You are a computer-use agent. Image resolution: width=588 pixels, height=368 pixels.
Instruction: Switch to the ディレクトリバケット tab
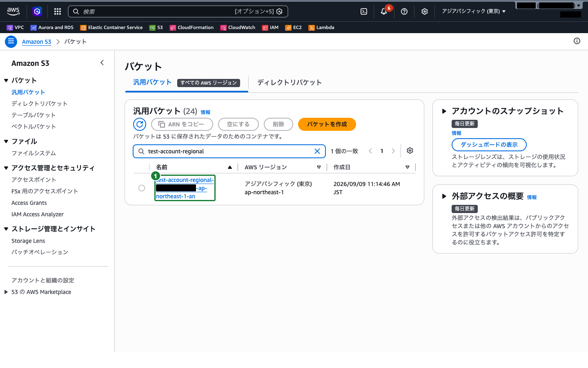(x=290, y=83)
